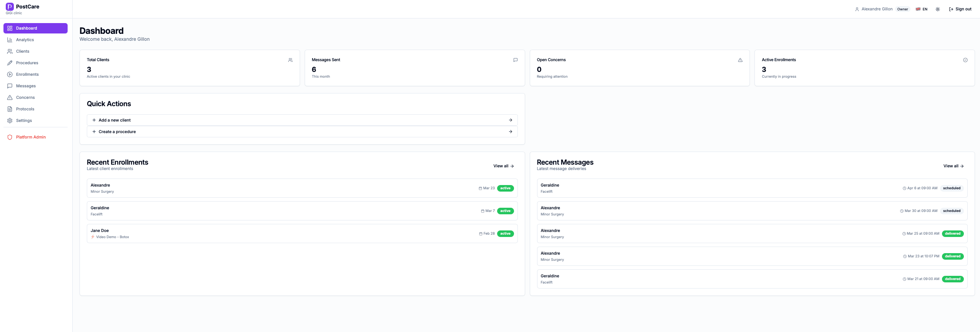The image size is (980, 332).
Task: Click delivered badge on Mar 23 message
Action: tap(953, 256)
